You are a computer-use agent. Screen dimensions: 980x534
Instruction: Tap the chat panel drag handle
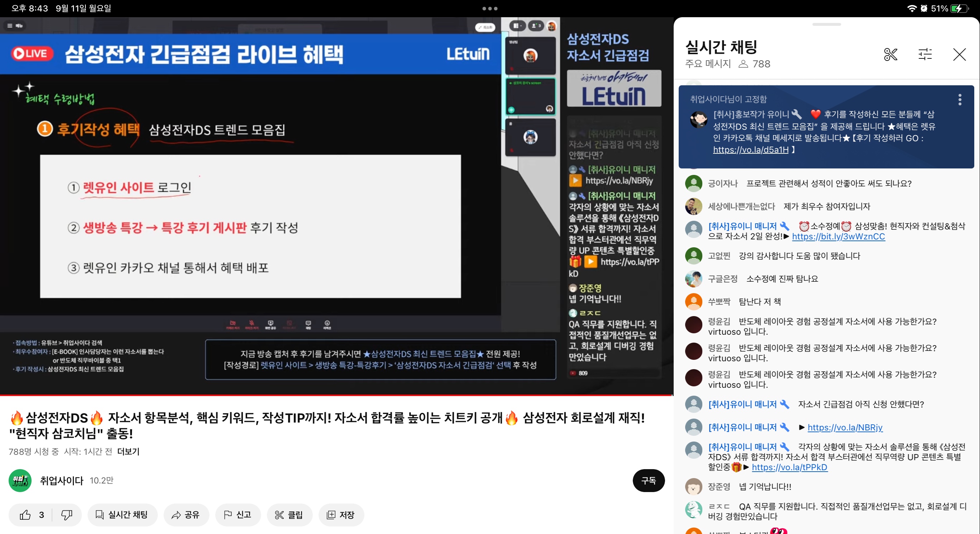tap(826, 24)
